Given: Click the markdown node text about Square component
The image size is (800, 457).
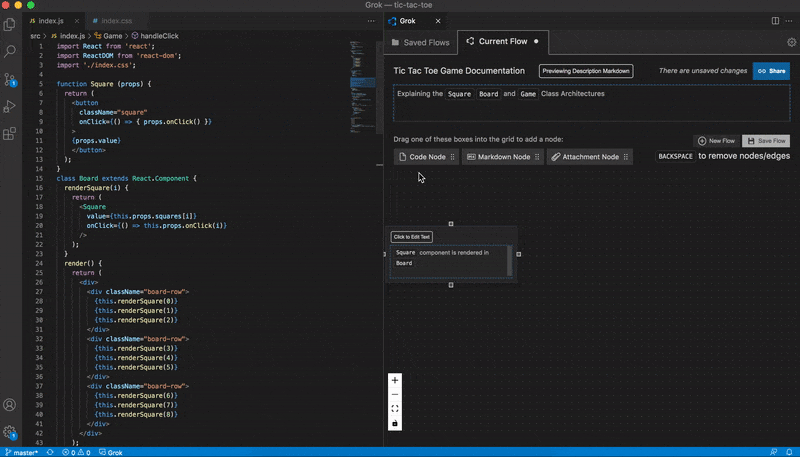Looking at the screenshot, I should [442, 258].
